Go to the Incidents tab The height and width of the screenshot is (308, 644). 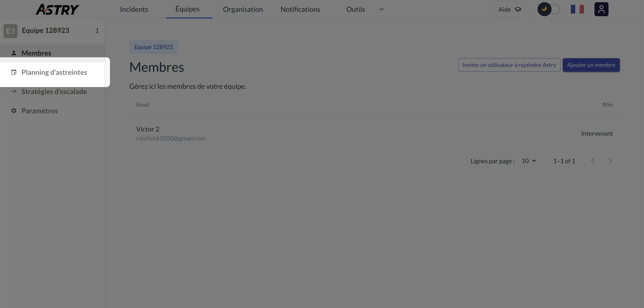point(134,9)
